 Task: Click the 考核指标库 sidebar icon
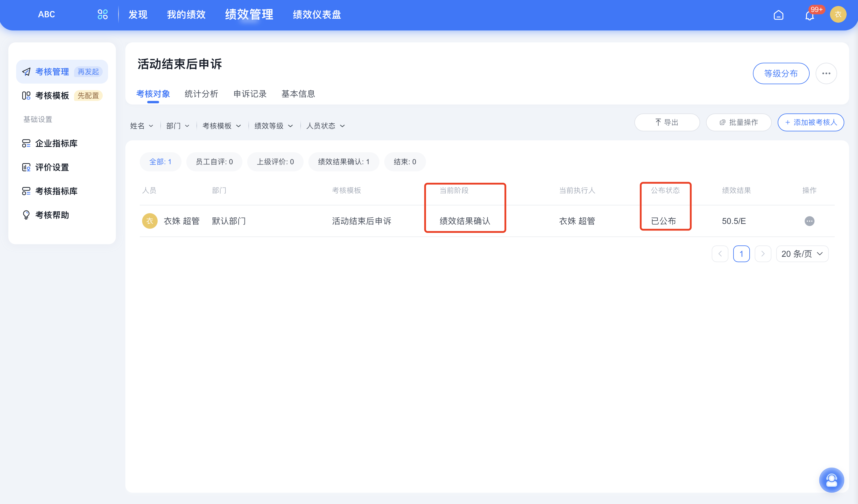26,191
